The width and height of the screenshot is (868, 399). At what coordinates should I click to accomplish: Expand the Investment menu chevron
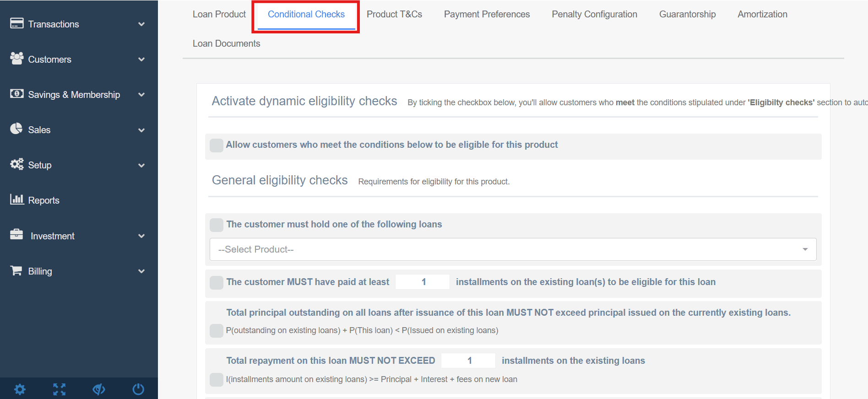click(141, 236)
